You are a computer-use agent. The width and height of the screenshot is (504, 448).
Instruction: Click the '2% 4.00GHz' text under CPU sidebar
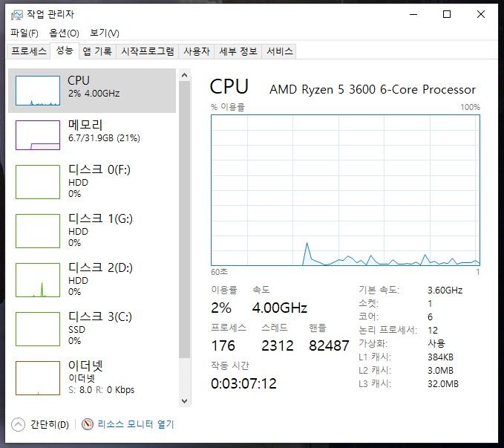[94, 94]
